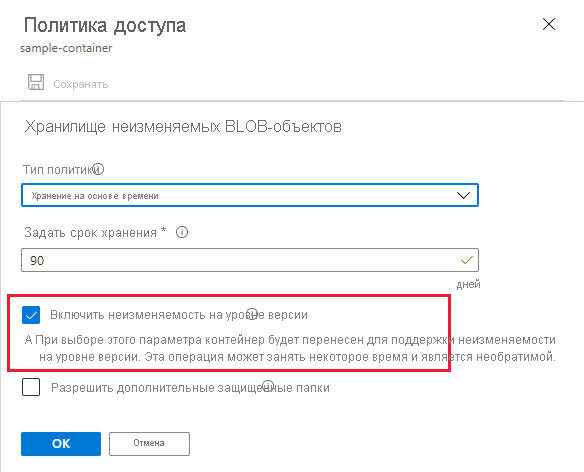Open the Тип политики dropdown
Image resolution: width=584 pixels, height=472 pixels.
250,195
